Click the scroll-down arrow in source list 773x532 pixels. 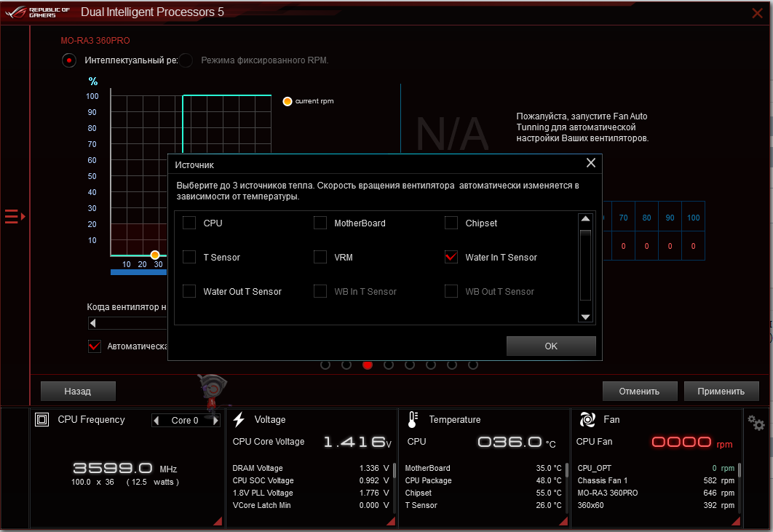pos(585,317)
